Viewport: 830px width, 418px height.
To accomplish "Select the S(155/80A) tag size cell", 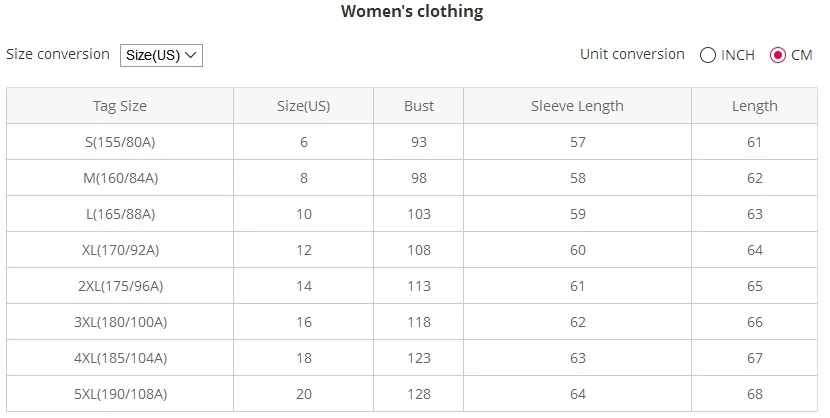I will pos(120,142).
